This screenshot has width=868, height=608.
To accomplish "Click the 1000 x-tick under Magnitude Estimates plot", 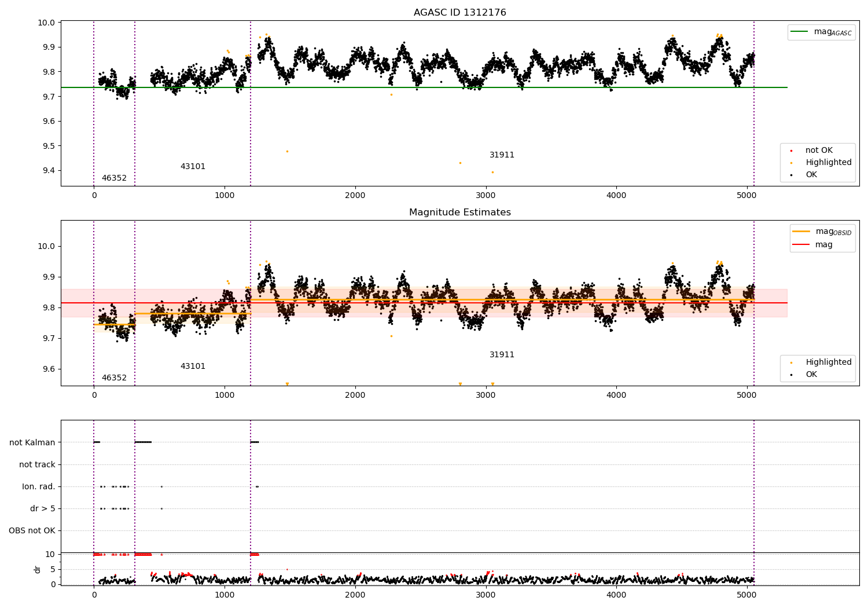I will coord(225,395).
